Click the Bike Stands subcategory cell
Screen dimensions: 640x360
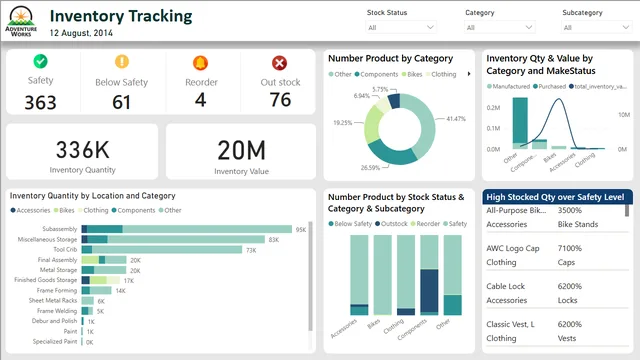(578, 224)
